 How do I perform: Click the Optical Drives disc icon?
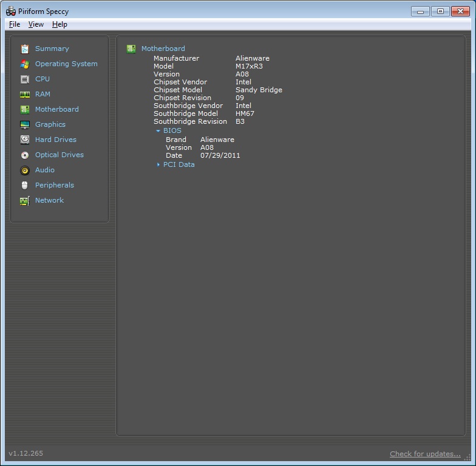(x=24, y=155)
